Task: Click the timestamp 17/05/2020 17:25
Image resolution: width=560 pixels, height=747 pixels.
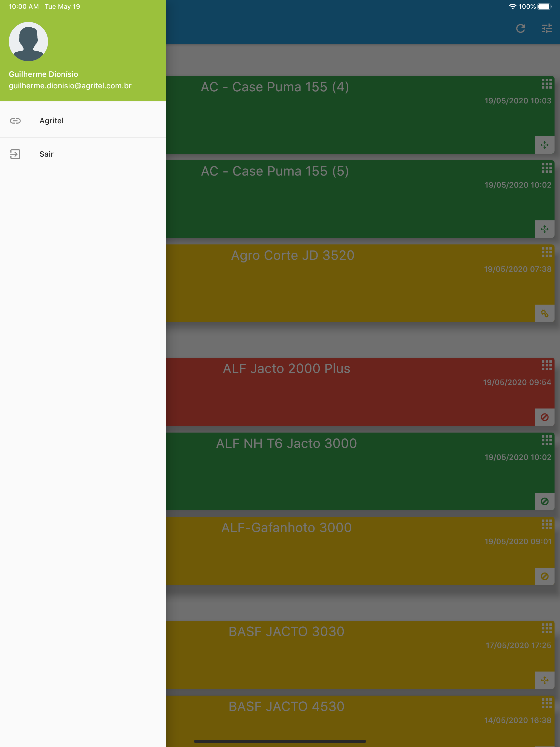Action: click(x=518, y=645)
